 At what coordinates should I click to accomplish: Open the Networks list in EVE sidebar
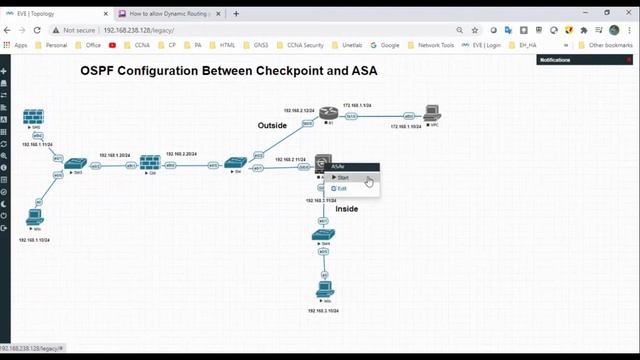pyautogui.click(x=4, y=95)
